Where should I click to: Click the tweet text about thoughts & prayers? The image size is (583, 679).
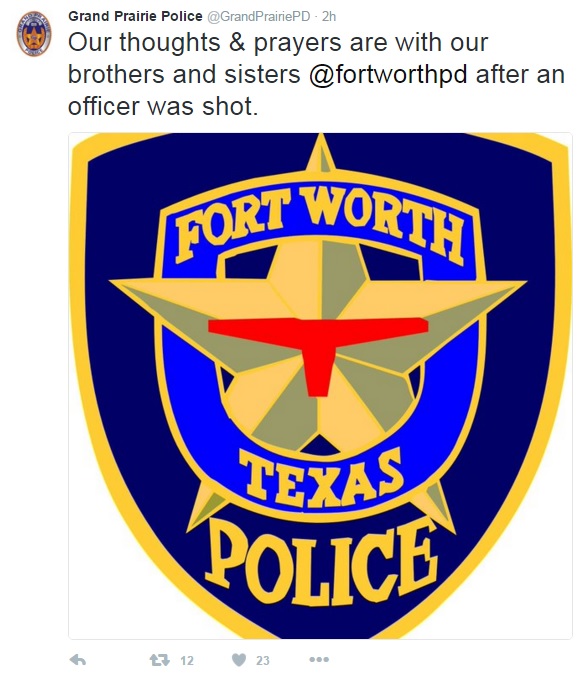(x=316, y=74)
